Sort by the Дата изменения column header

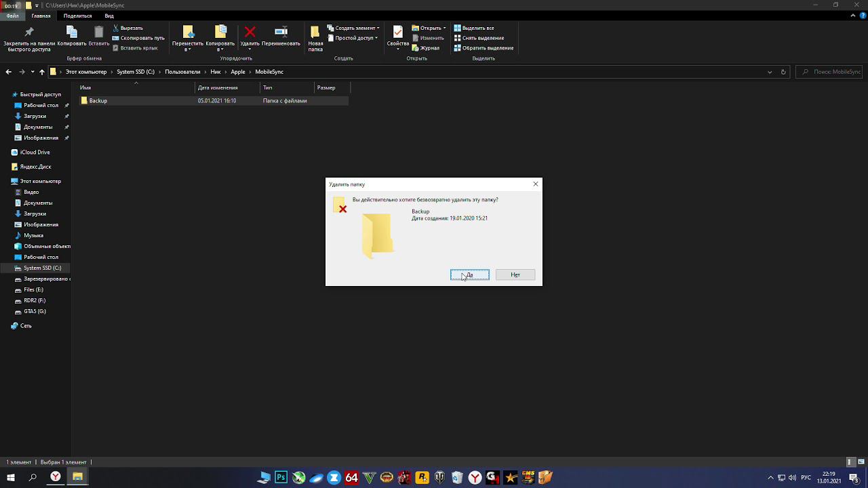[228, 87]
